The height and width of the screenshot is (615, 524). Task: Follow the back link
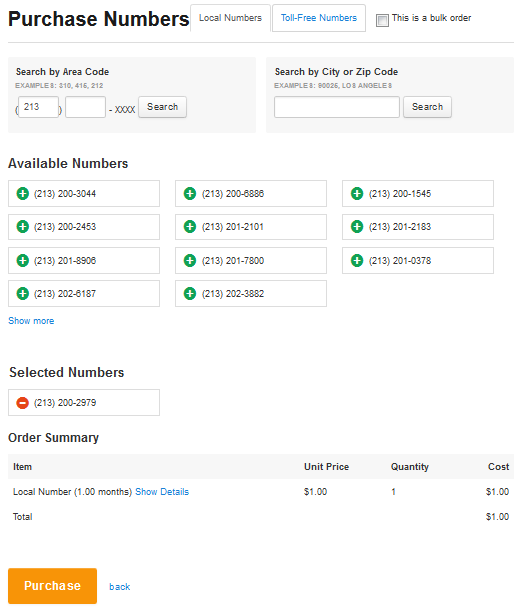click(x=120, y=587)
